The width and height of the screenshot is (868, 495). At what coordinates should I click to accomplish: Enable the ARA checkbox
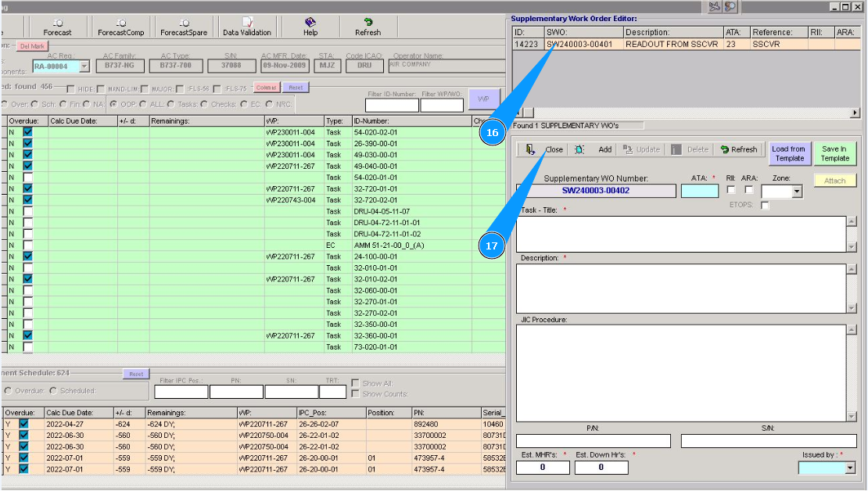click(x=749, y=190)
